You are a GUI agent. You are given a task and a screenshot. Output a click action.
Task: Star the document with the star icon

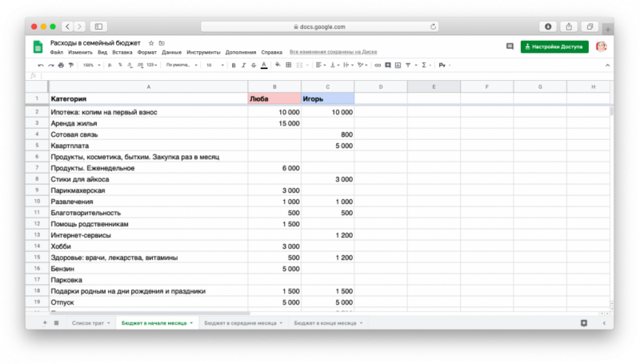[151, 43]
